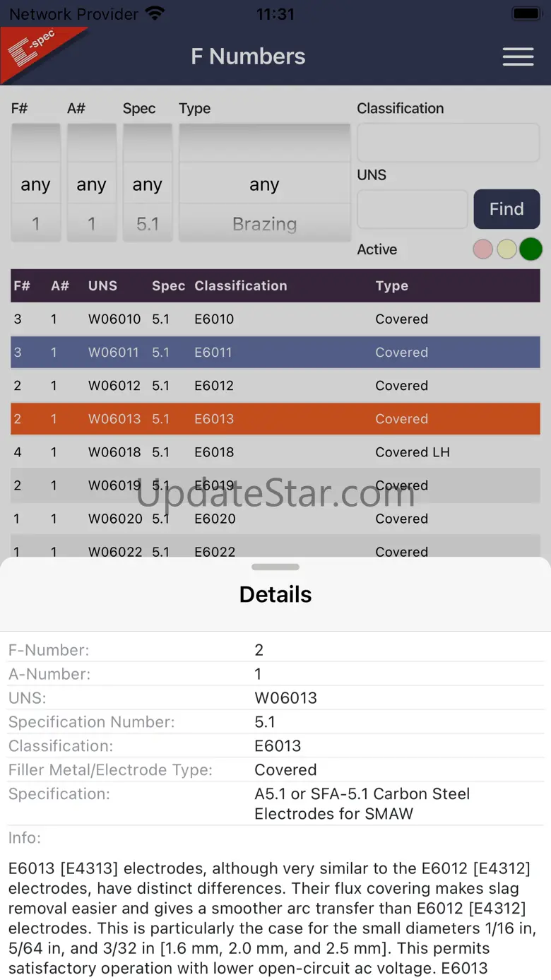This screenshot has height=980, width=551.
Task: Open the hamburger menu
Action: click(x=518, y=57)
